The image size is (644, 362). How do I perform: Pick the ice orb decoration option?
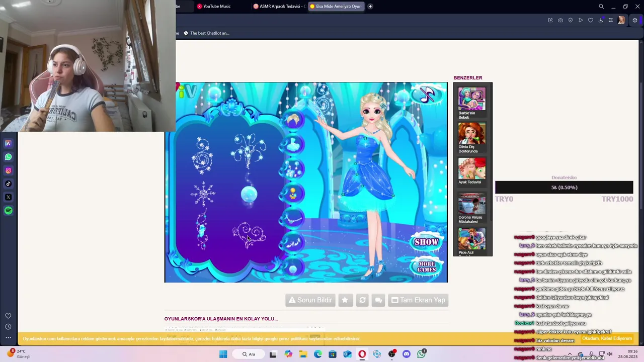pos(249,194)
